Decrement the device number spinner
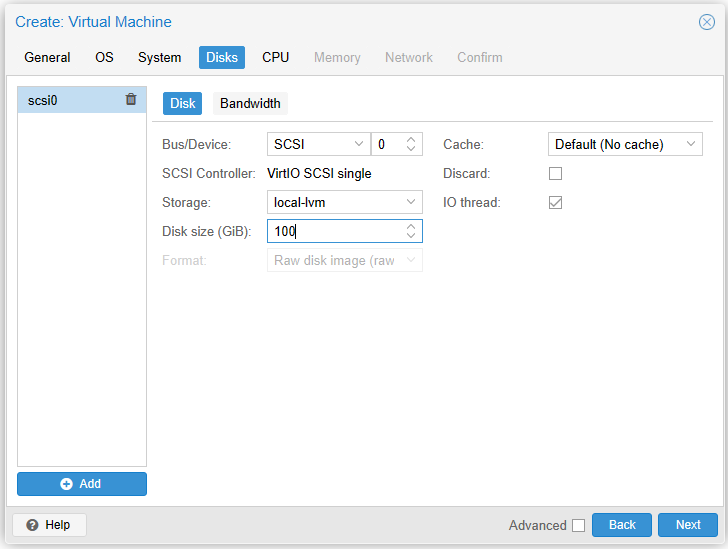Screen dimensions: 728x549 point(410,149)
